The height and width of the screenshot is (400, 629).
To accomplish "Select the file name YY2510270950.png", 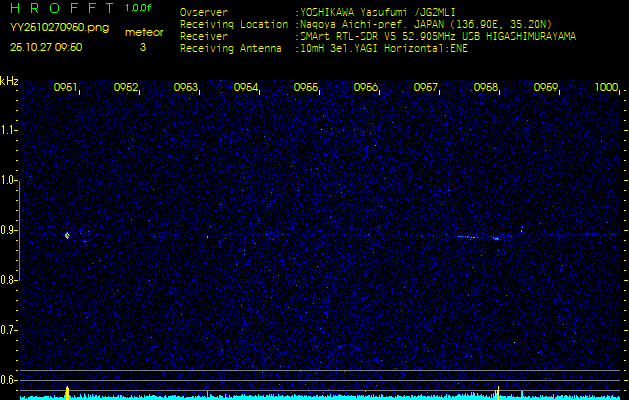I will click(x=59, y=28).
